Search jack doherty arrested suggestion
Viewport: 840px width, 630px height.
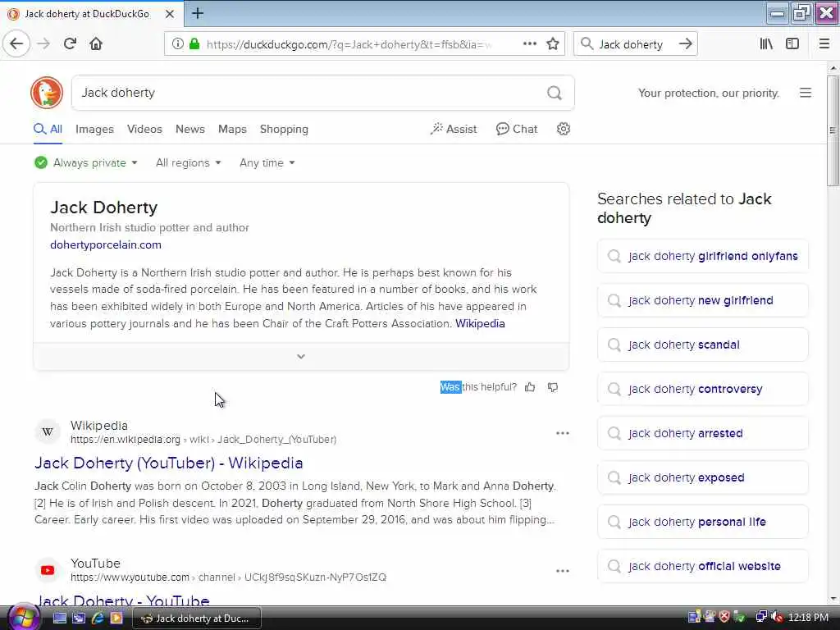[x=702, y=433]
